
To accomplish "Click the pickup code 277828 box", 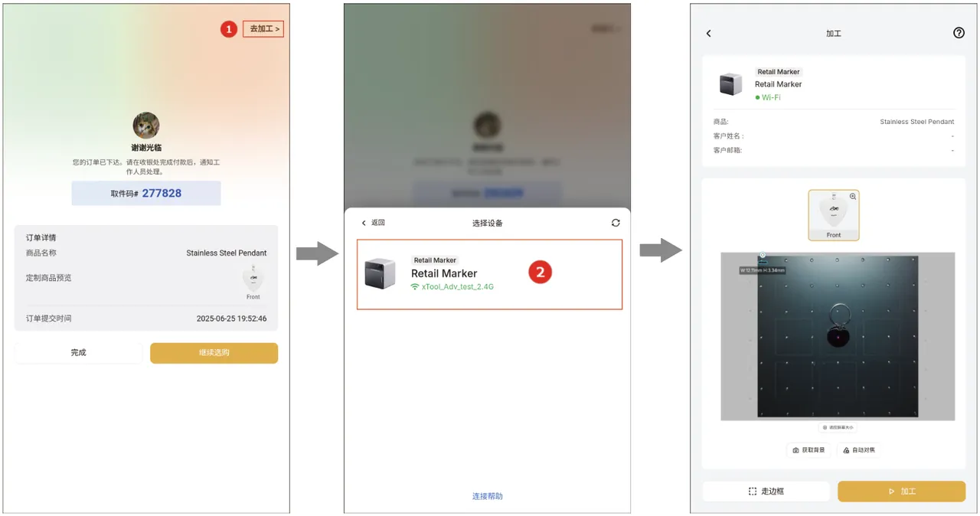I will (146, 194).
